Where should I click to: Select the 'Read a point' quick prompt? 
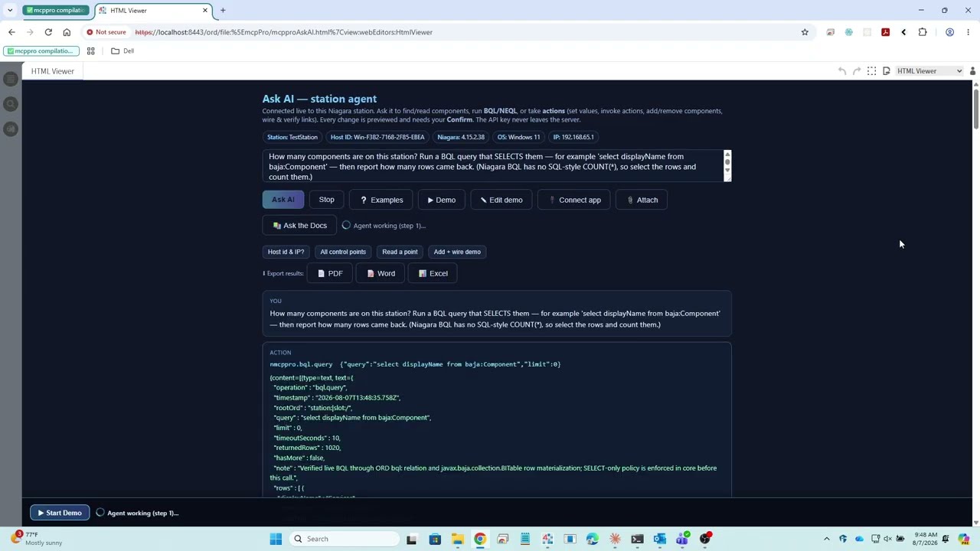pos(400,252)
